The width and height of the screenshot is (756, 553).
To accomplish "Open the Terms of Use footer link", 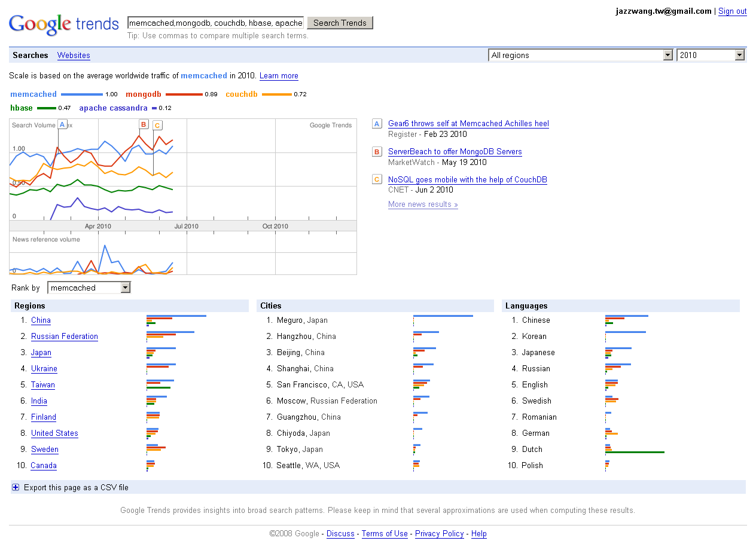I will 385,534.
